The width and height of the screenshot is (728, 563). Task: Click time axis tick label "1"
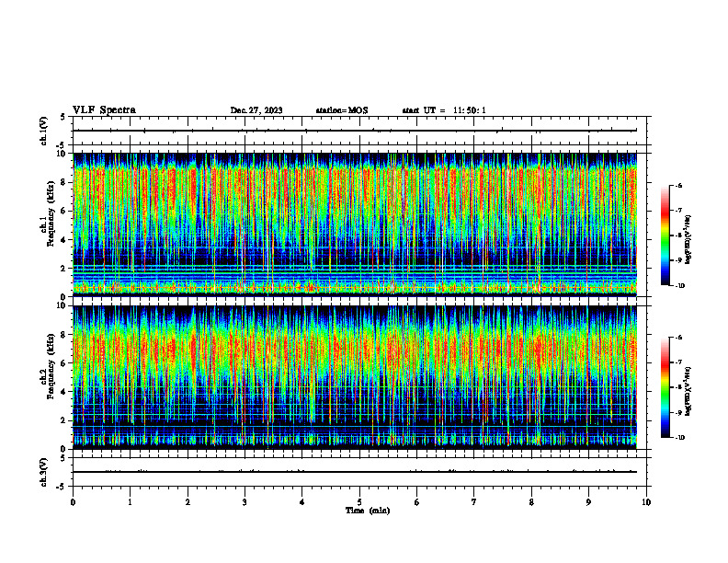[130, 502]
